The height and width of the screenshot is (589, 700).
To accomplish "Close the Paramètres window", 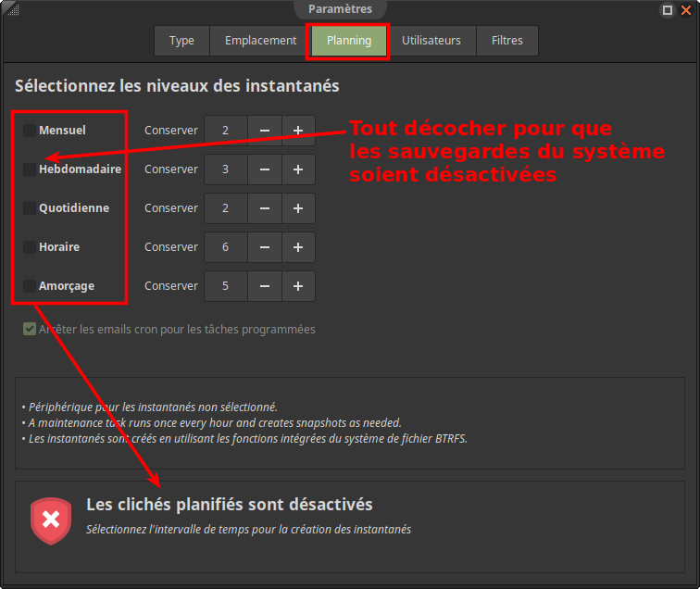I will (x=686, y=9).
